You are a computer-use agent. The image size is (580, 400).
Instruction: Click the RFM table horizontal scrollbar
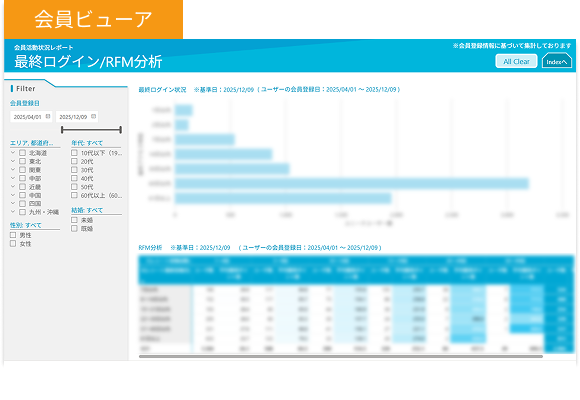point(341,356)
